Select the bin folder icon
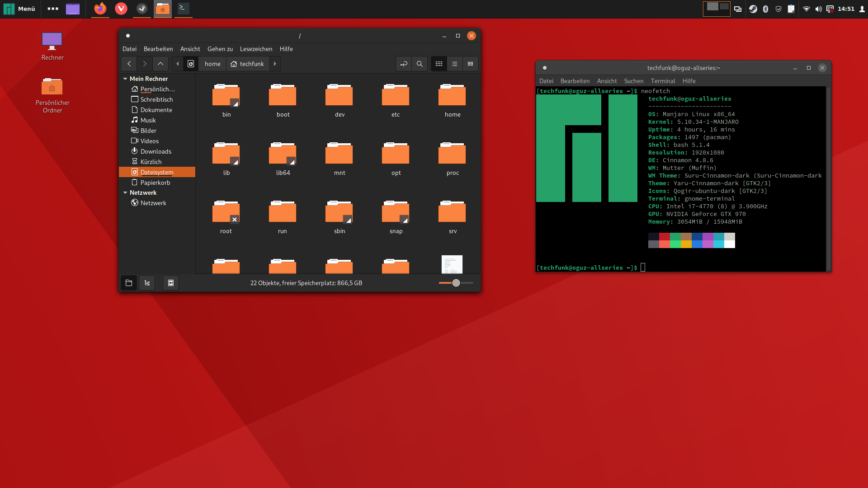 (226, 95)
